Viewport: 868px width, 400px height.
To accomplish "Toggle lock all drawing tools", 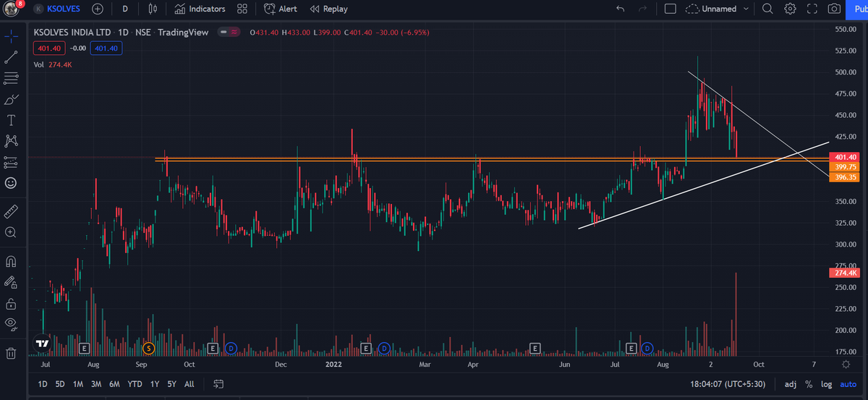I will coord(11,303).
